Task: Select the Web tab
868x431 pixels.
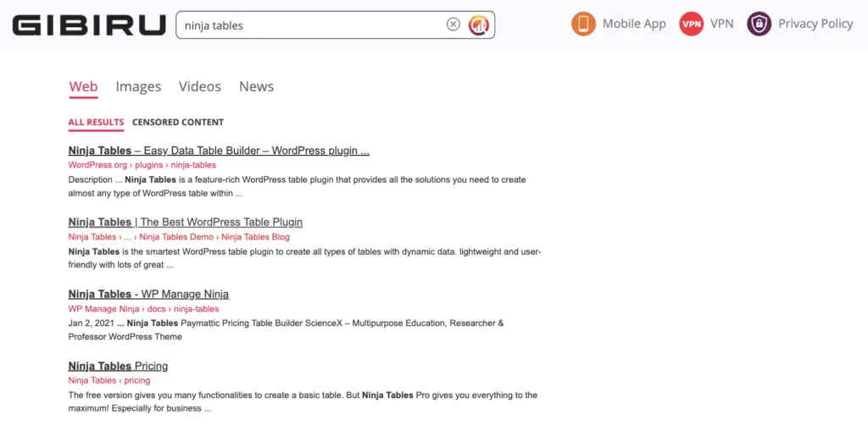Action: click(84, 87)
